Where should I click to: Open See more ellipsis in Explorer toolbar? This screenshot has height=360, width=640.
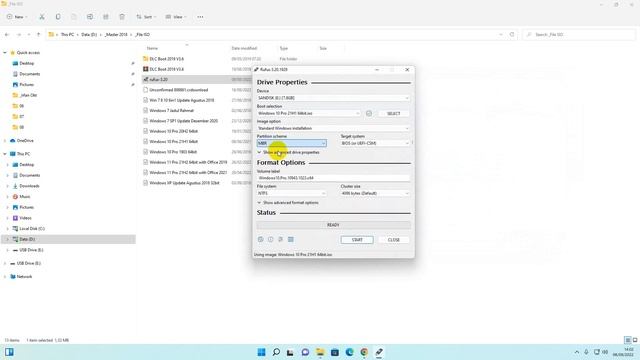point(200,17)
